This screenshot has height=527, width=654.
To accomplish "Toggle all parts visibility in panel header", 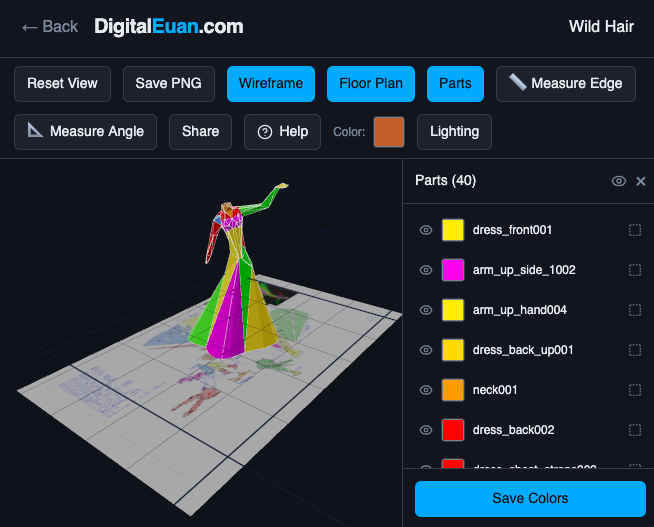I will [x=619, y=181].
